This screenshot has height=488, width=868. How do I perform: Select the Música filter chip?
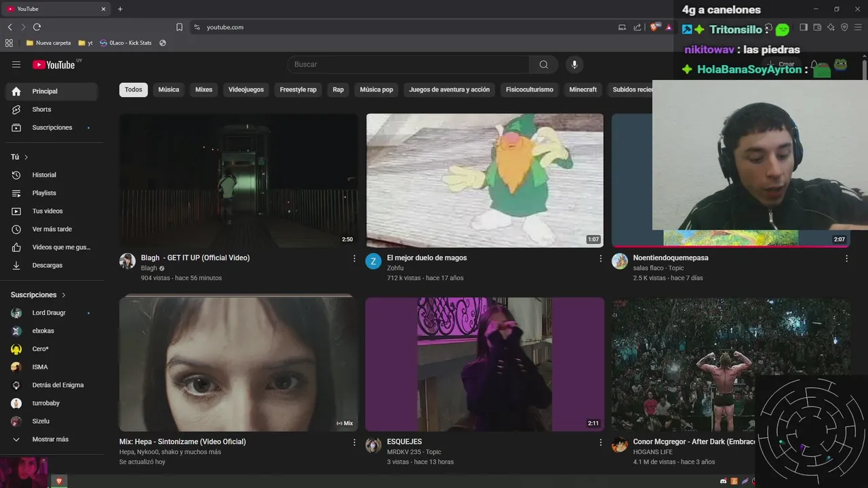(169, 89)
